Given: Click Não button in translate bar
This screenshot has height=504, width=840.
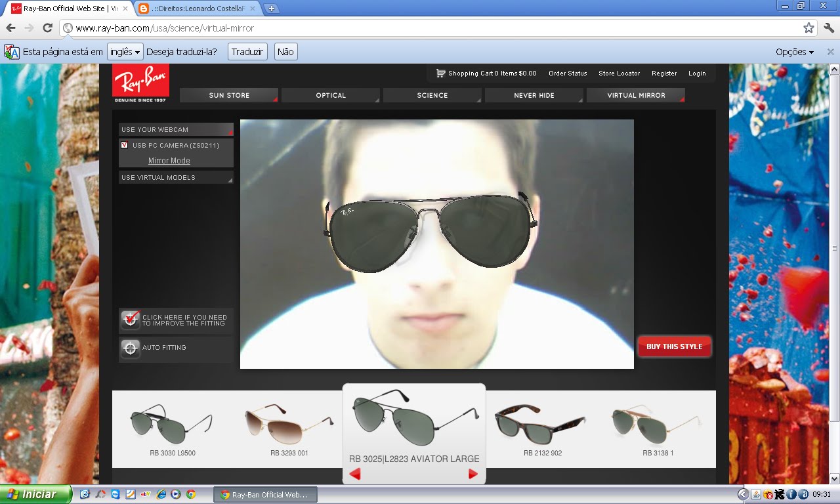Looking at the screenshot, I should (x=285, y=52).
